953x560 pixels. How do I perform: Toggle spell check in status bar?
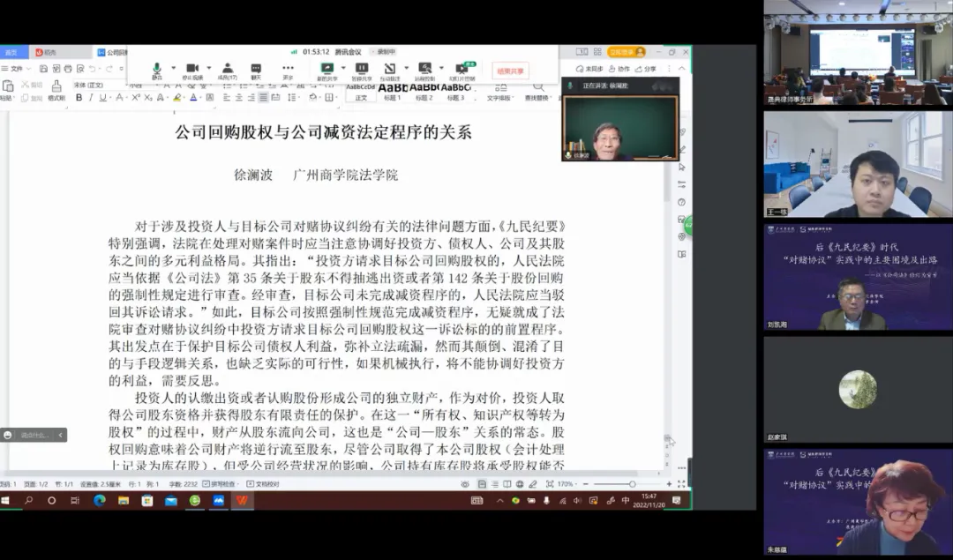click(x=219, y=484)
